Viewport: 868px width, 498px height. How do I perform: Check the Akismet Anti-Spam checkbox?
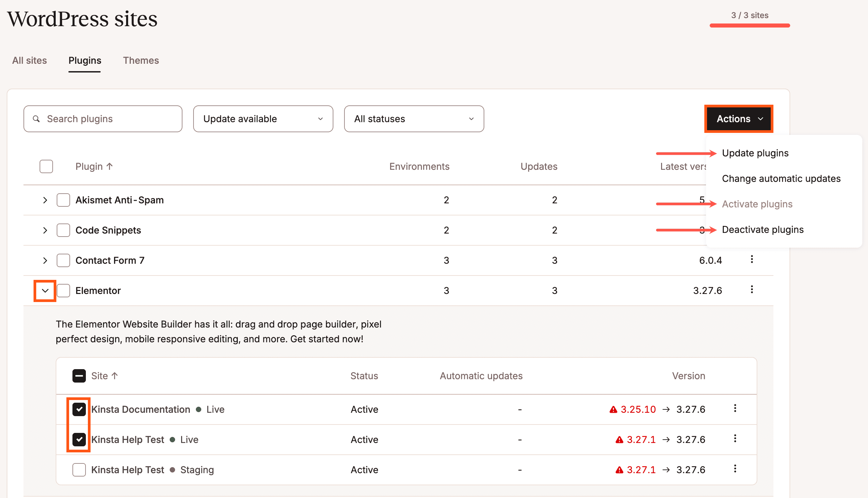click(63, 200)
